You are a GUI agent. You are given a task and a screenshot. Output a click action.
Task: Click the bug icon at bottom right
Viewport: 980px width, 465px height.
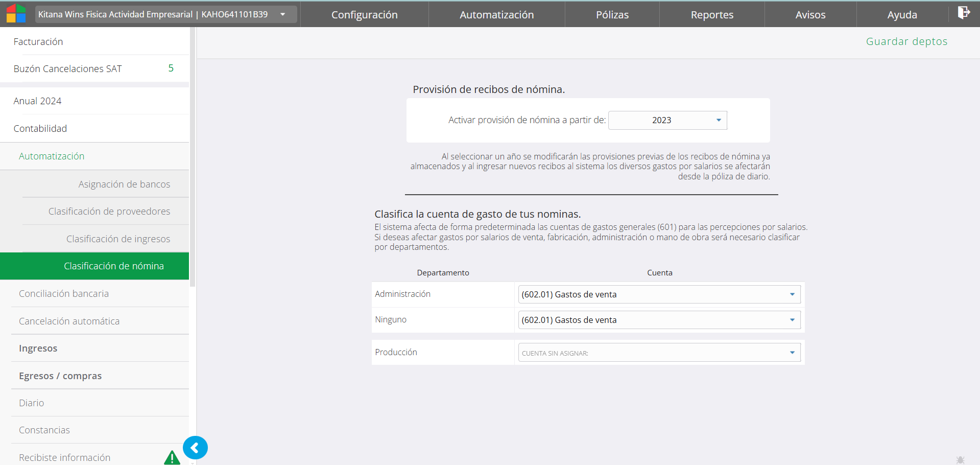pos(960,459)
